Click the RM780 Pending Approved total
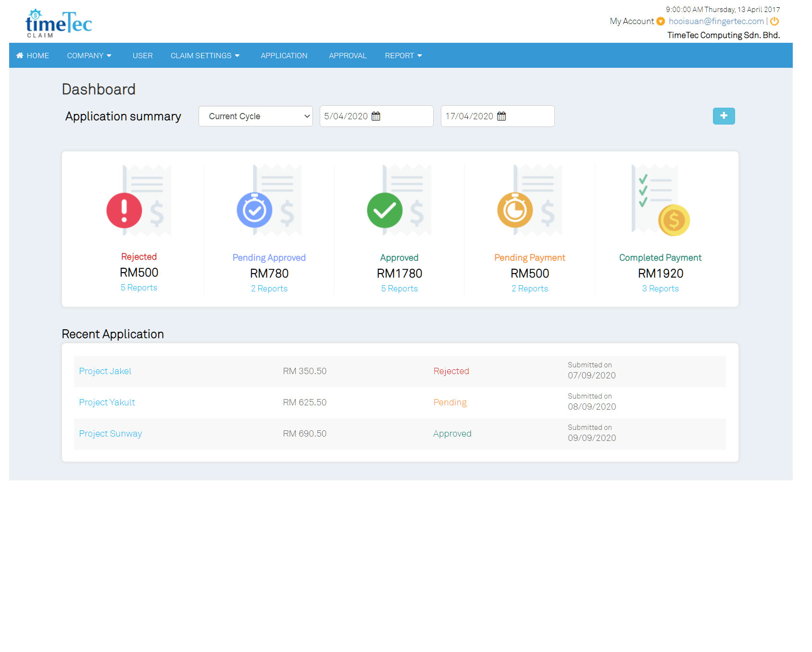The width and height of the screenshot is (812, 652). click(x=269, y=273)
